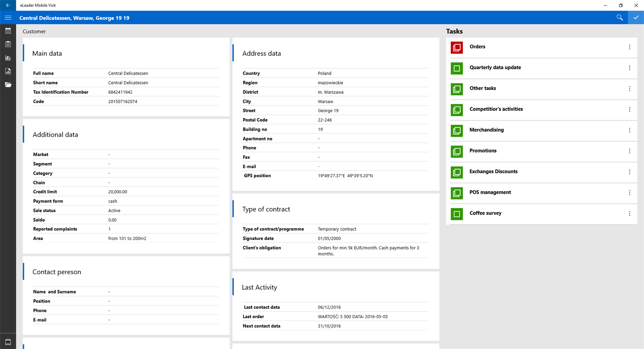Open more options for Orders task

tap(630, 47)
